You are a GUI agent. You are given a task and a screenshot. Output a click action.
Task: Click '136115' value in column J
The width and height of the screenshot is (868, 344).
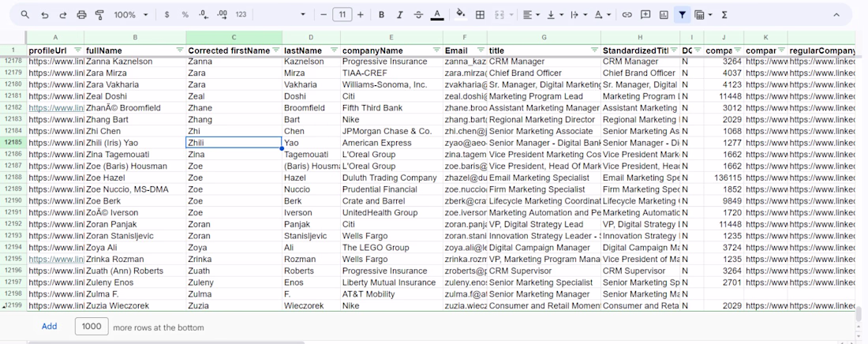click(724, 178)
